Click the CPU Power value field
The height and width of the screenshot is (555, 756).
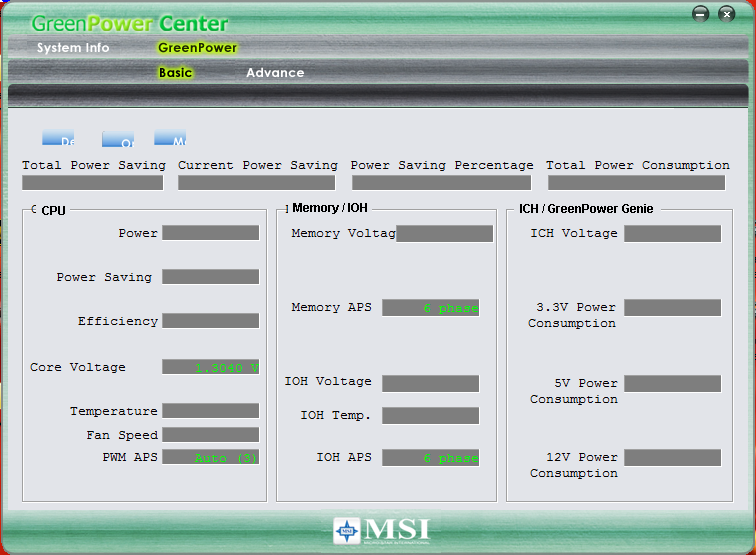pos(211,233)
